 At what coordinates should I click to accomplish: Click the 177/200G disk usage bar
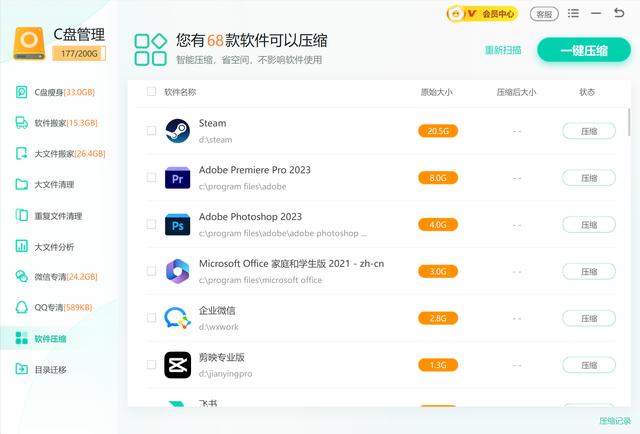coord(79,53)
